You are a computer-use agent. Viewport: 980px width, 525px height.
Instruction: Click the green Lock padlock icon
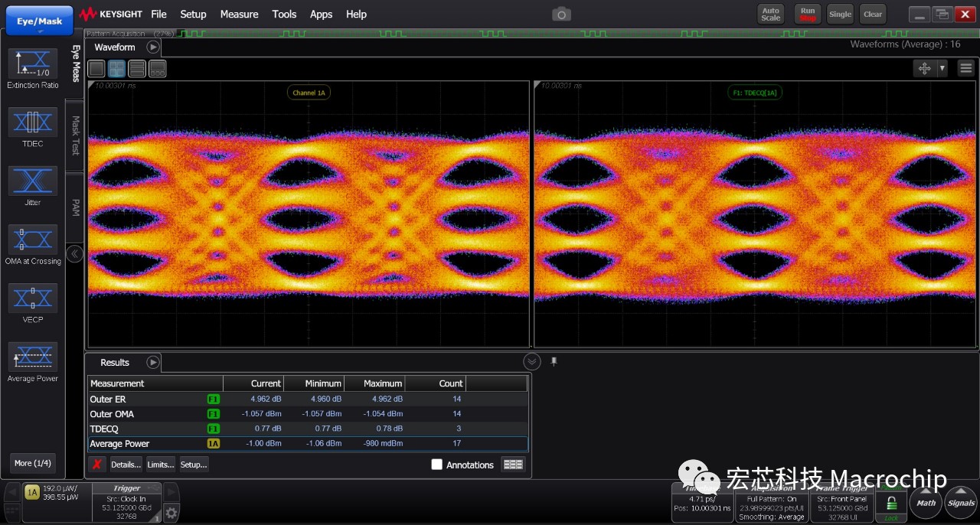pos(891,503)
